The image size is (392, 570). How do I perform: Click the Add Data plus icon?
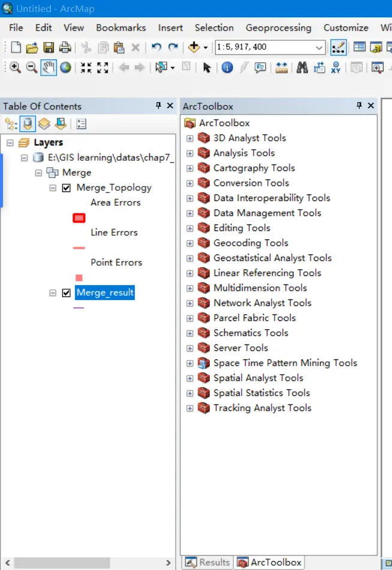pyautogui.click(x=194, y=47)
